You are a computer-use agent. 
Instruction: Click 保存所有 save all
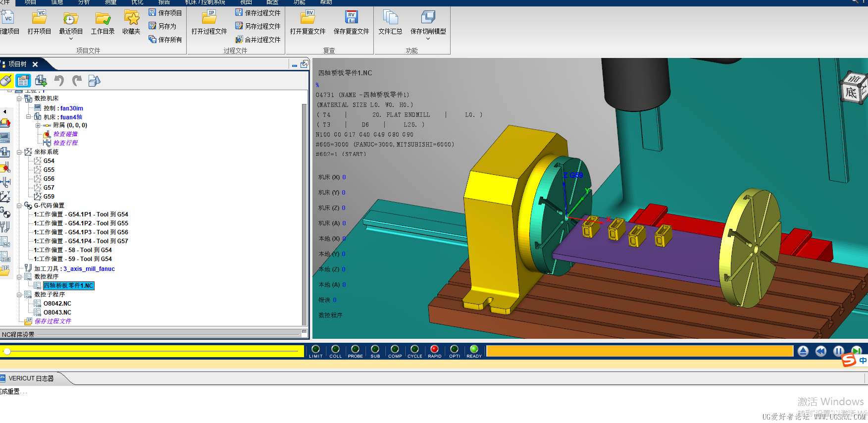165,39
